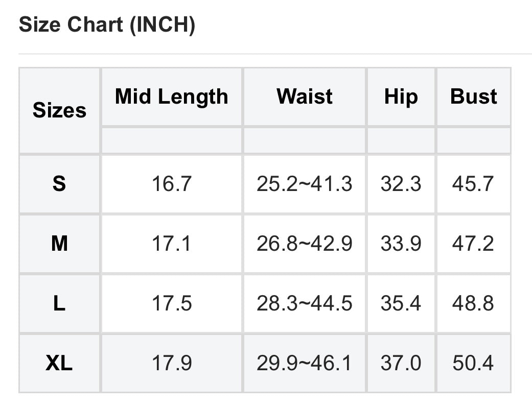Select the 35.4 hip value
The width and height of the screenshot is (532, 406).
tap(401, 303)
